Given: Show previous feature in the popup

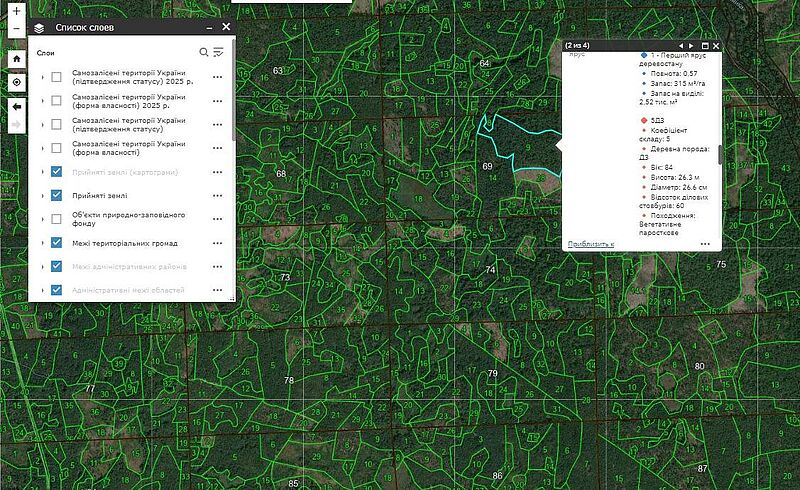Looking at the screenshot, I should 680,46.
